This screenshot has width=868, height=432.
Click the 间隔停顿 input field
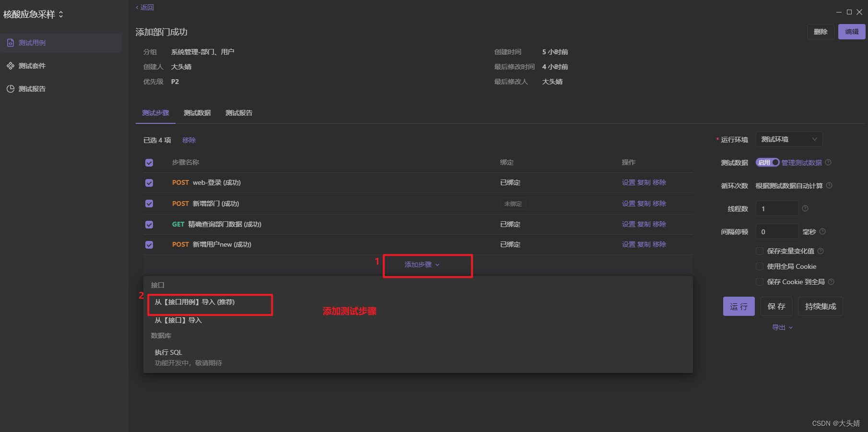pyautogui.click(x=777, y=232)
